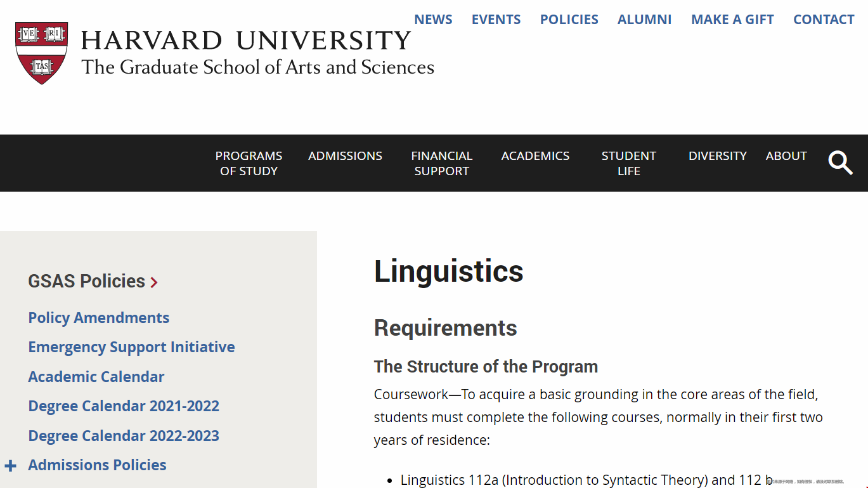The image size is (868, 488).
Task: Open the Events link
Action: click(x=496, y=20)
